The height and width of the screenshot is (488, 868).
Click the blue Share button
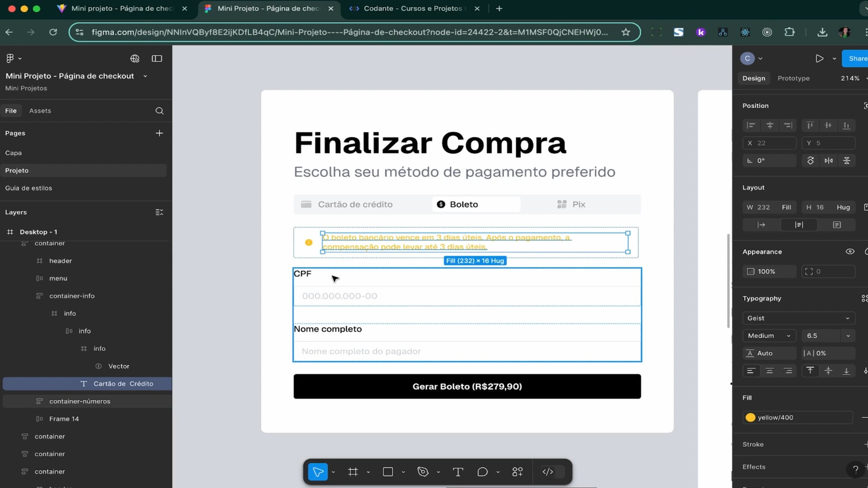coord(857,59)
